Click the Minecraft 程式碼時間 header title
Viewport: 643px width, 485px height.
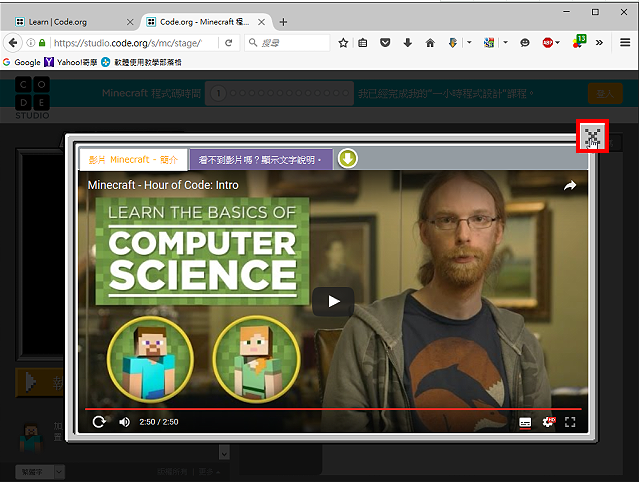pyautogui.click(x=151, y=93)
